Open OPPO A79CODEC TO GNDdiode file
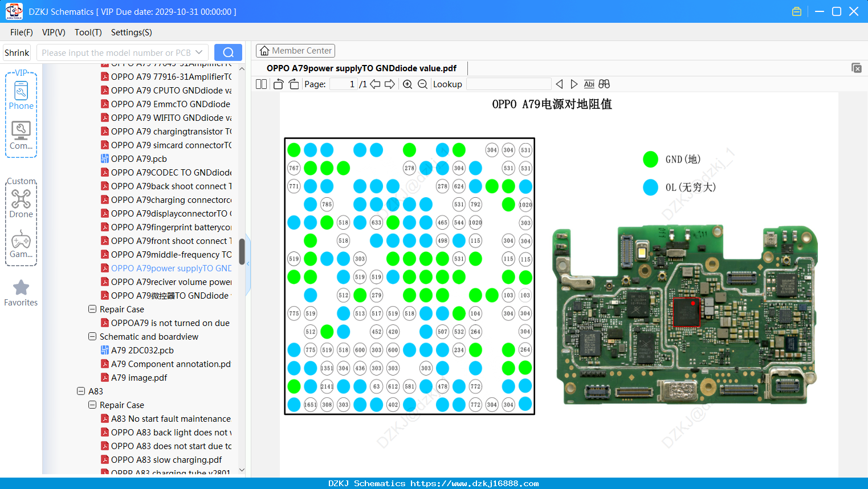Image resolution: width=868 pixels, height=489 pixels. pyautogui.click(x=166, y=173)
